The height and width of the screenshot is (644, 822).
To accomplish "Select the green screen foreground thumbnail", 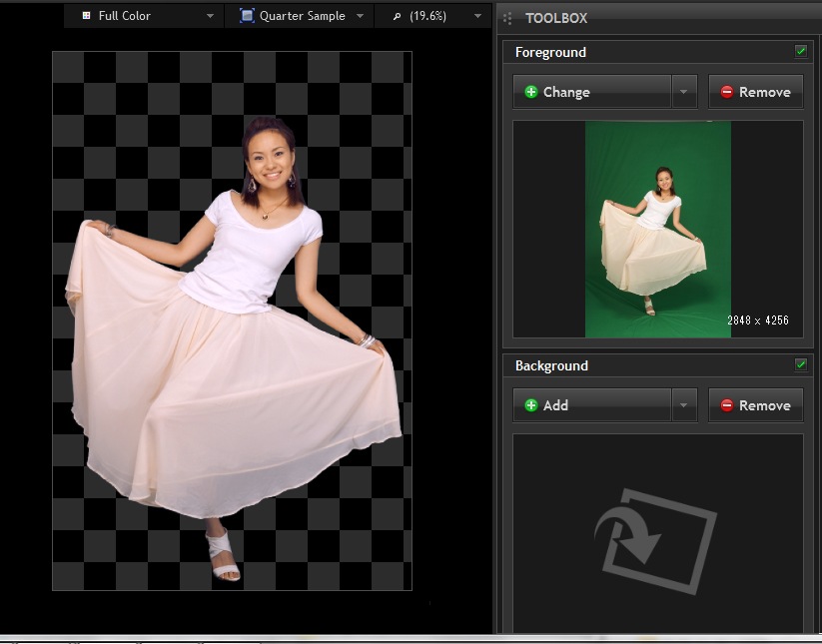I will point(657,229).
